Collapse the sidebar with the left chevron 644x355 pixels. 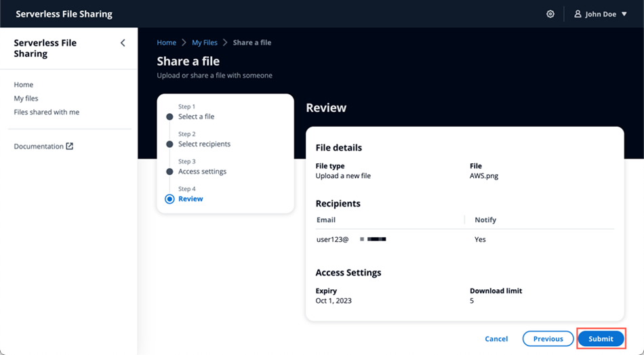123,43
